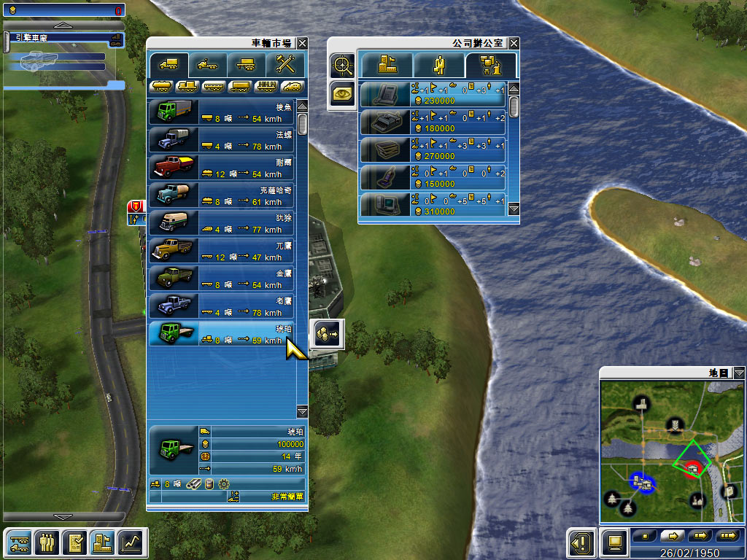Viewport: 747px width, 560px height.
Task: Open the office equipment tab
Action: coord(491,65)
